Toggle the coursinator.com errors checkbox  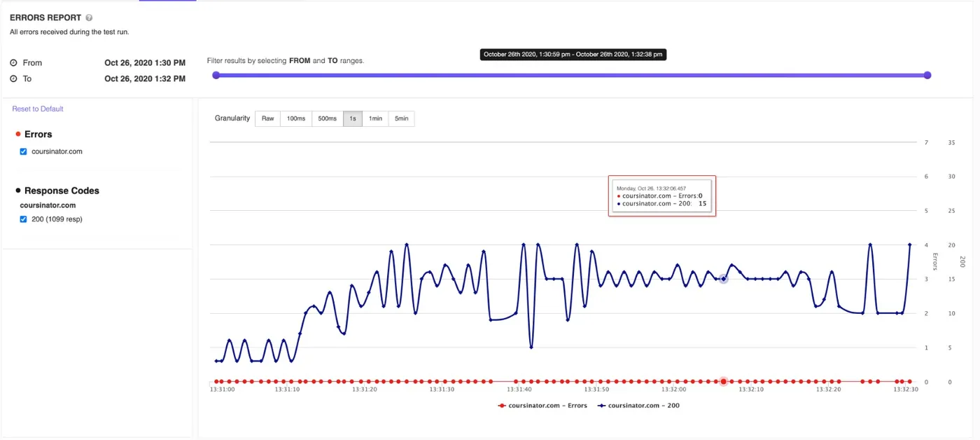click(x=23, y=151)
